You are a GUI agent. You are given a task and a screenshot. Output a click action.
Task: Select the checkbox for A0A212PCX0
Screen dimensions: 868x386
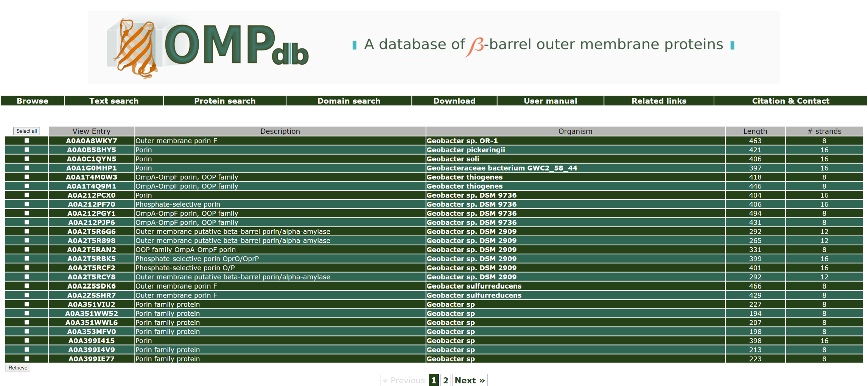(27, 195)
